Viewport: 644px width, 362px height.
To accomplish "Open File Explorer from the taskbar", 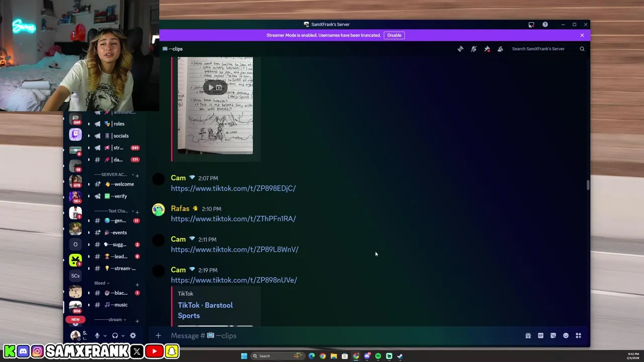I will (x=334, y=356).
